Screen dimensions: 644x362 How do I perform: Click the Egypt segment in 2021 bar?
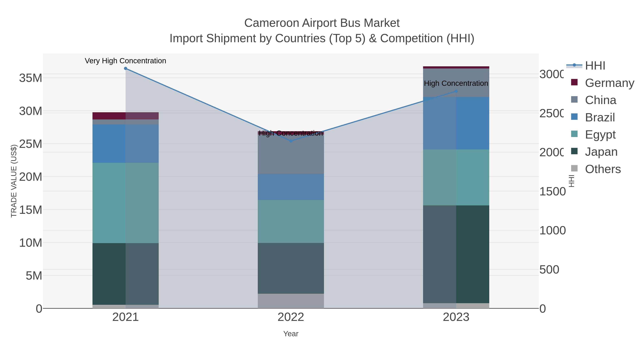coord(126,203)
